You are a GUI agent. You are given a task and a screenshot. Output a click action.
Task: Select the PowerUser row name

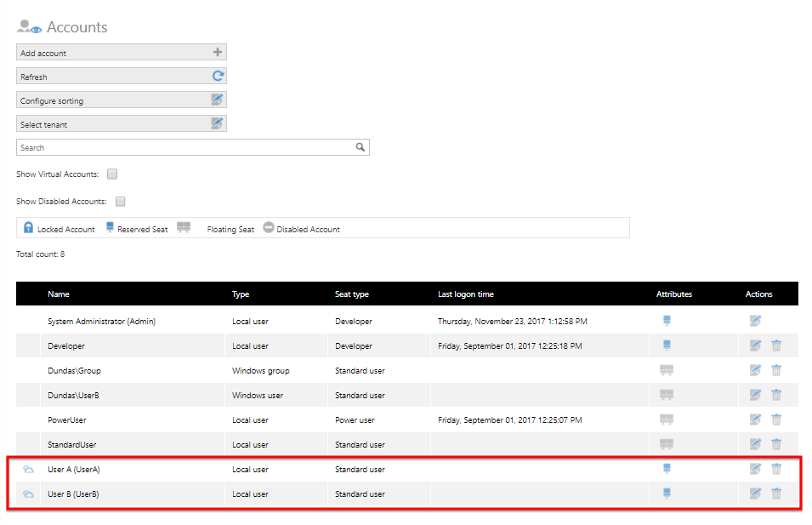click(67, 419)
